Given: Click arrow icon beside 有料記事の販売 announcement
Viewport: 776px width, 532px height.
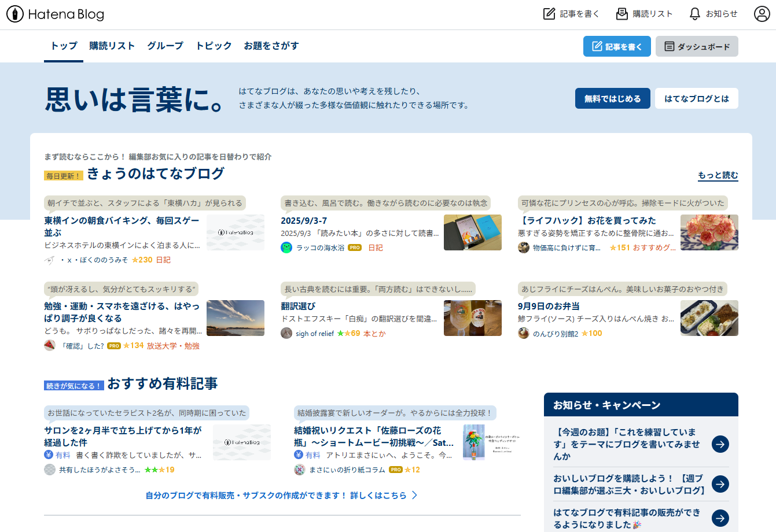Looking at the screenshot, I should click(x=720, y=518).
